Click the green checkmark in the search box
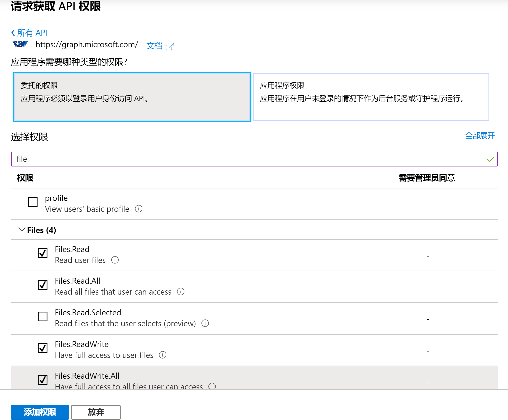 490,159
